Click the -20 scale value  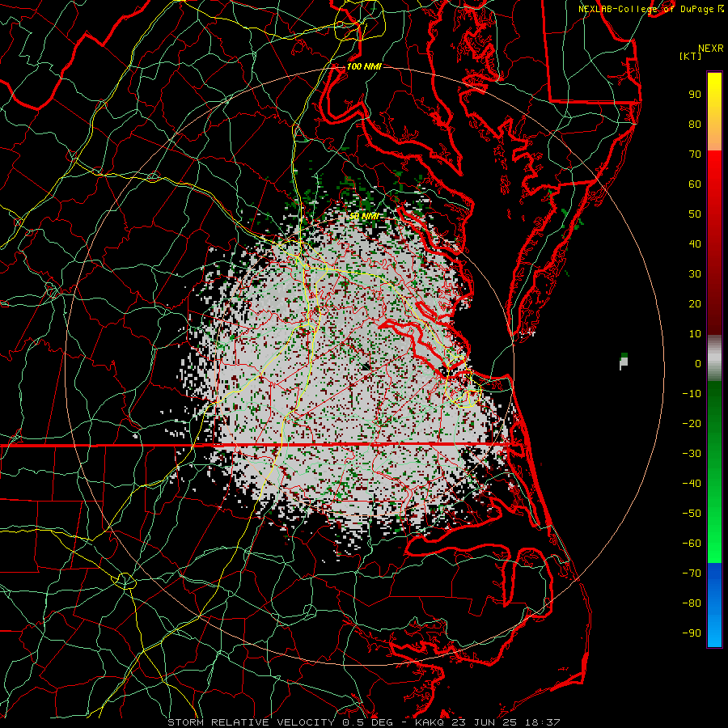click(x=692, y=424)
